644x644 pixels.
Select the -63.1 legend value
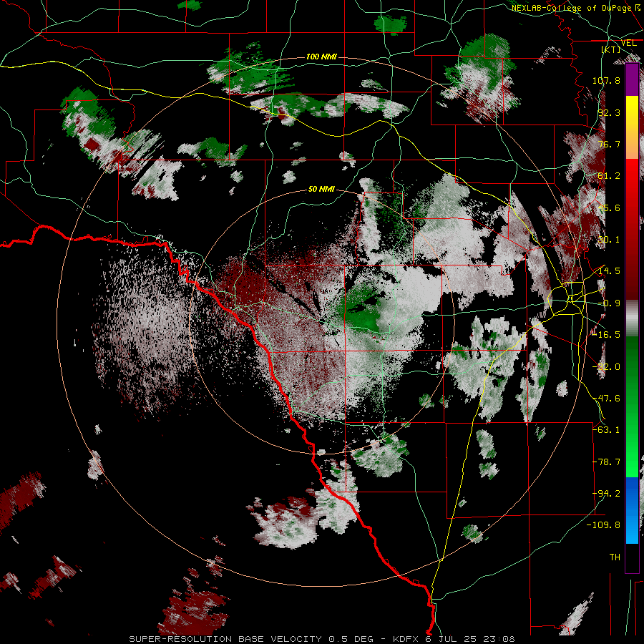(x=606, y=430)
